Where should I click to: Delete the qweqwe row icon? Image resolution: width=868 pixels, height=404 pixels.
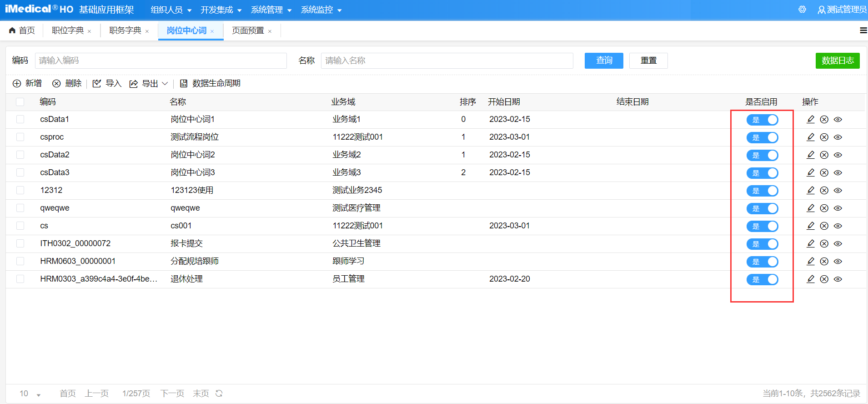[824, 208]
